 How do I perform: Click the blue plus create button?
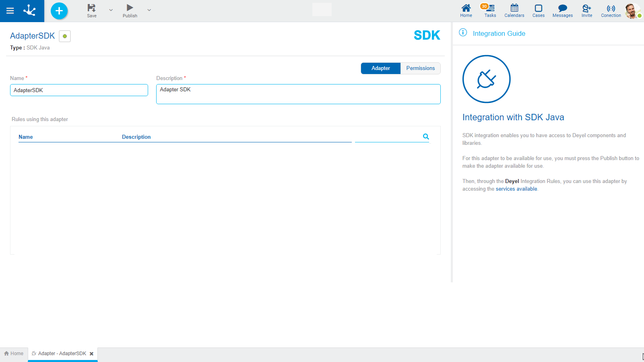tap(59, 11)
